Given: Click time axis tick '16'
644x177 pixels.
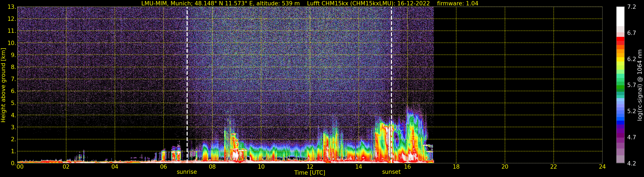Looking at the screenshot, I should pyautogui.click(x=407, y=167).
